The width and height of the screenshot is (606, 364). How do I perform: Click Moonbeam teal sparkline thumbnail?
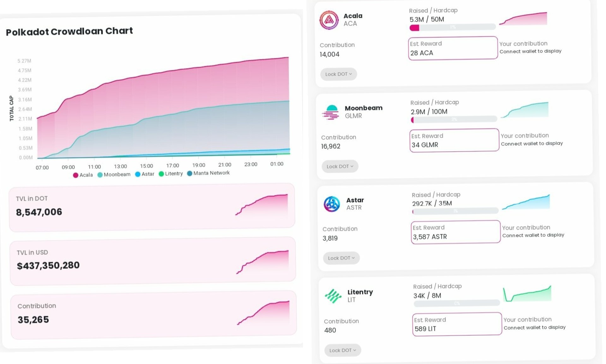(x=525, y=110)
